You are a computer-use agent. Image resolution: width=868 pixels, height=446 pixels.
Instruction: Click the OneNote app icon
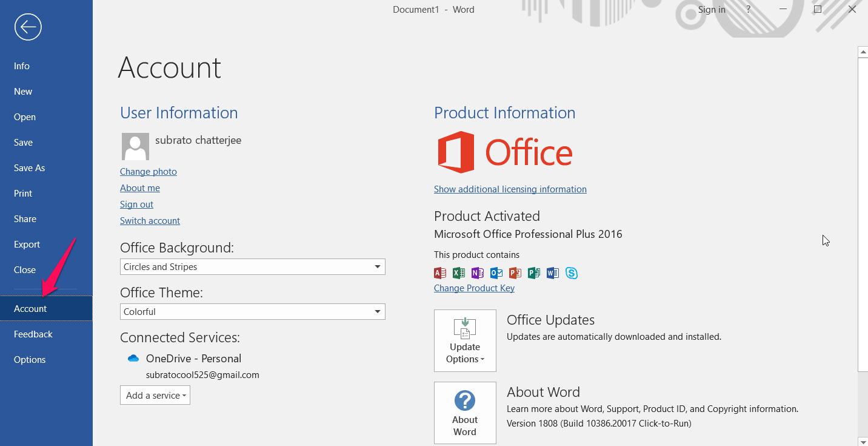coord(478,273)
